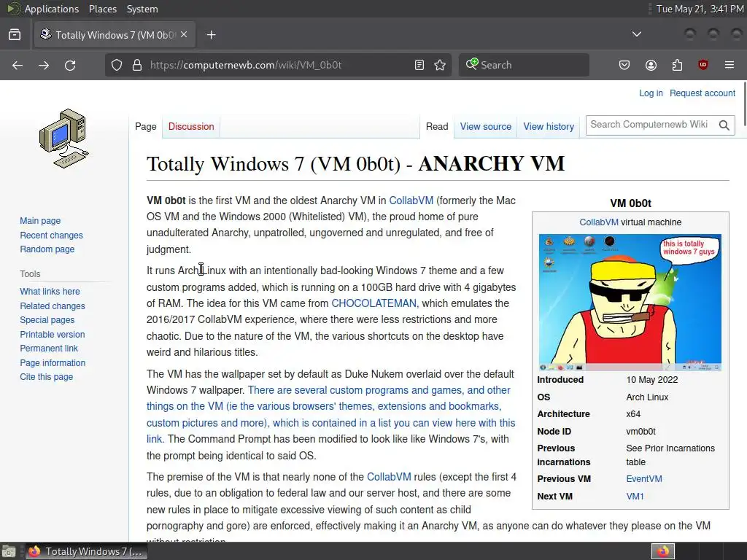The width and height of the screenshot is (747, 560).
Task: Toggle reader view in the address bar
Action: pos(419,65)
